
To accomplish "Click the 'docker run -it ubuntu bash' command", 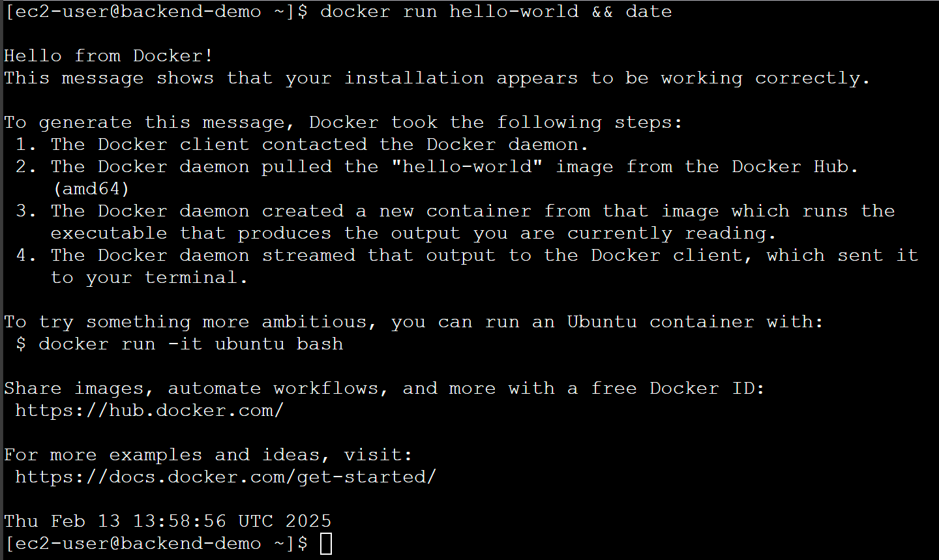I will 191,344.
